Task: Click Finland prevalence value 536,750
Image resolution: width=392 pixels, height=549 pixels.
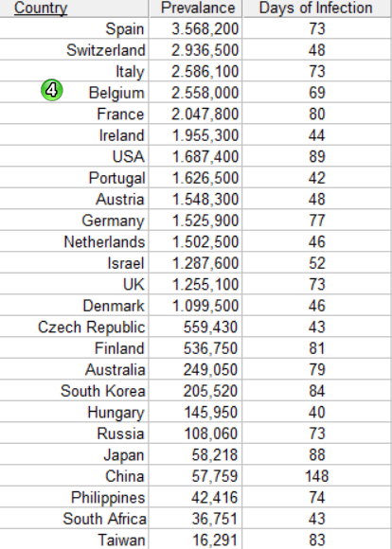Action: coord(210,348)
